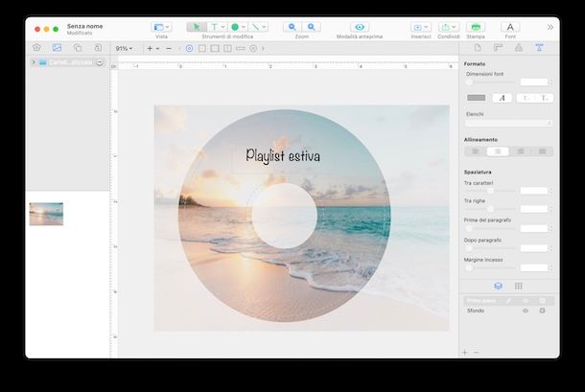Select the beach image thumbnail
The height and width of the screenshot is (392, 585).
pos(46,214)
